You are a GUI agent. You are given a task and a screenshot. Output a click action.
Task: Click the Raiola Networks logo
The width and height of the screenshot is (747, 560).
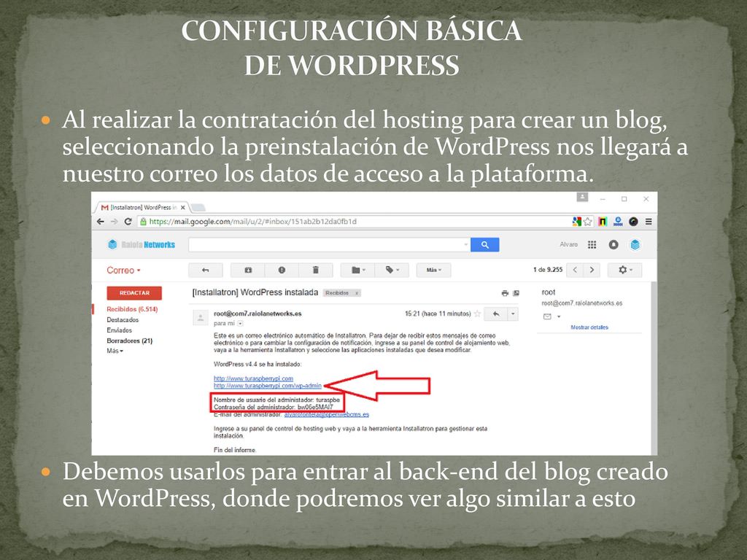142,245
